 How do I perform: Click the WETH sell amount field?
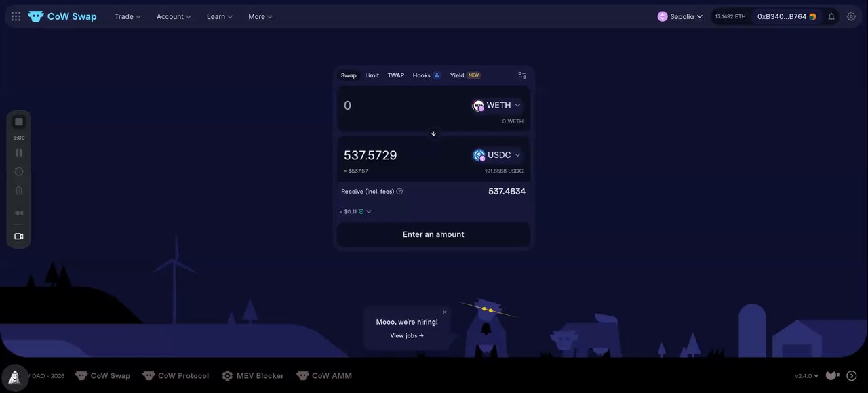403,106
